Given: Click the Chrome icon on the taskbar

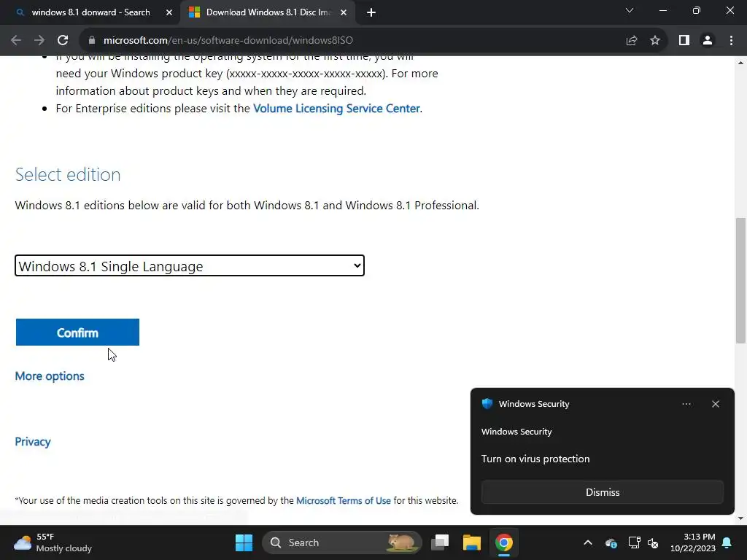Looking at the screenshot, I should pos(503,542).
